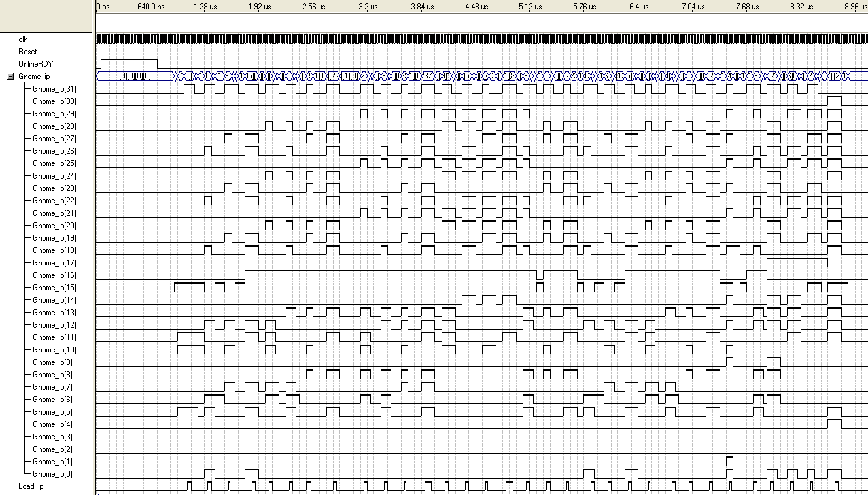This screenshot has width=868, height=495.
Task: Click the 5.12 us mark on time ruler
Action: click(530, 7)
